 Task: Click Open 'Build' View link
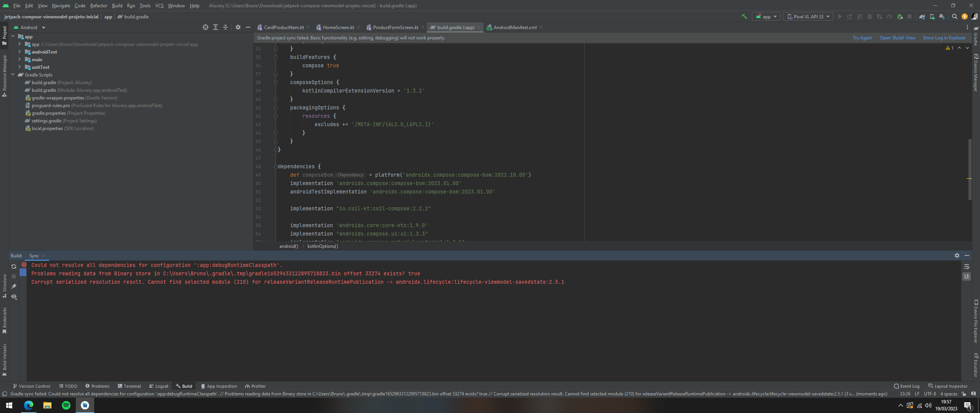pyautogui.click(x=897, y=38)
